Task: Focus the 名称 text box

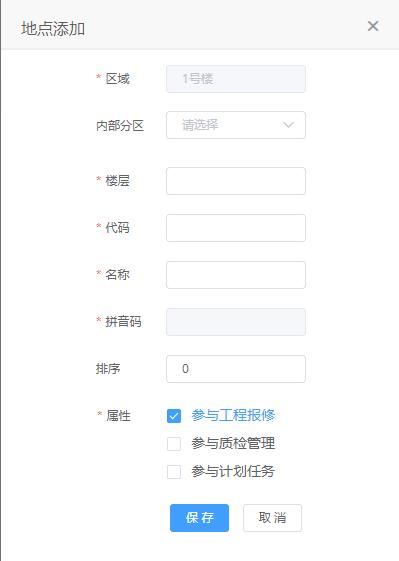Action: click(236, 275)
